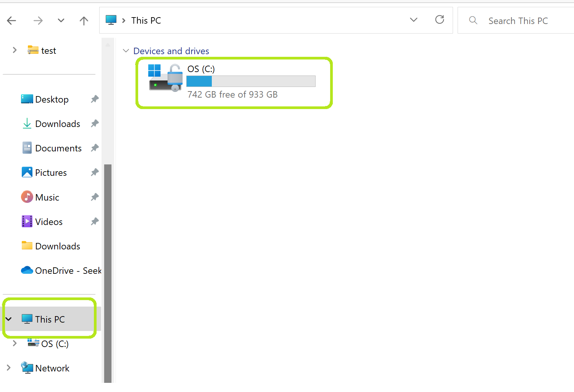Click the Network globe icon
The height and width of the screenshot is (392, 574).
[27, 368]
